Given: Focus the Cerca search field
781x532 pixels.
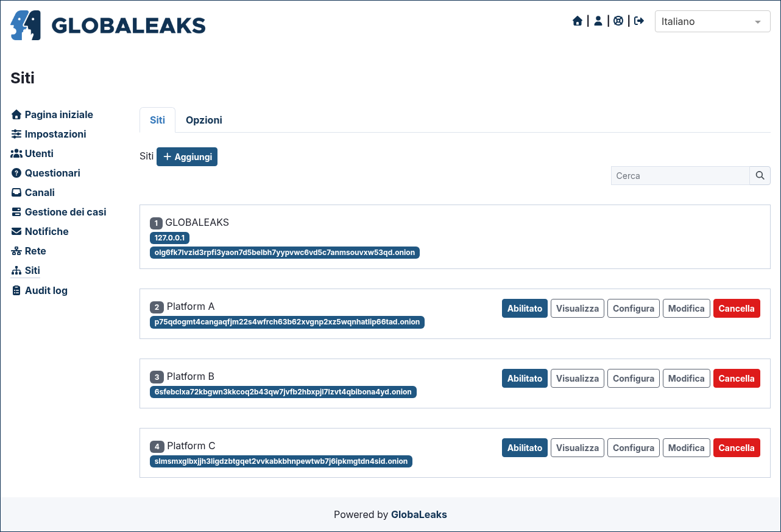Looking at the screenshot, I should click(x=680, y=175).
